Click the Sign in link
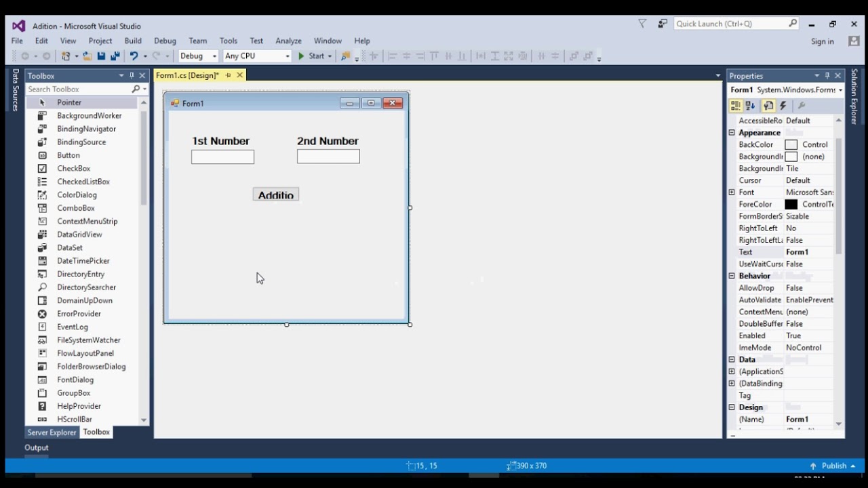This screenshot has width=868, height=488. pyautogui.click(x=823, y=41)
